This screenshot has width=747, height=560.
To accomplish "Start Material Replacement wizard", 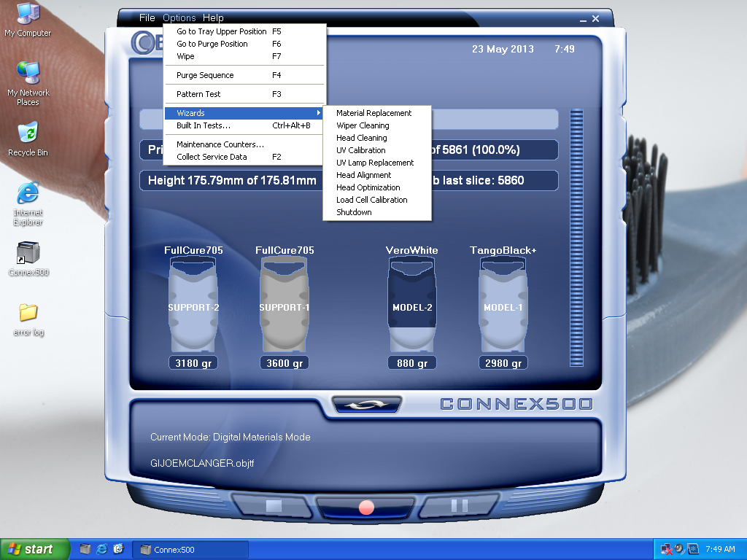I will 377,113.
